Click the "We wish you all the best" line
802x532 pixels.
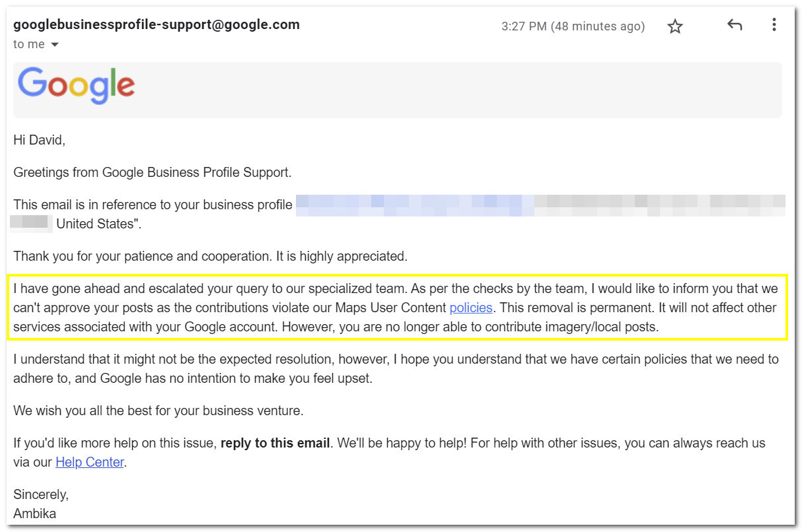point(159,411)
